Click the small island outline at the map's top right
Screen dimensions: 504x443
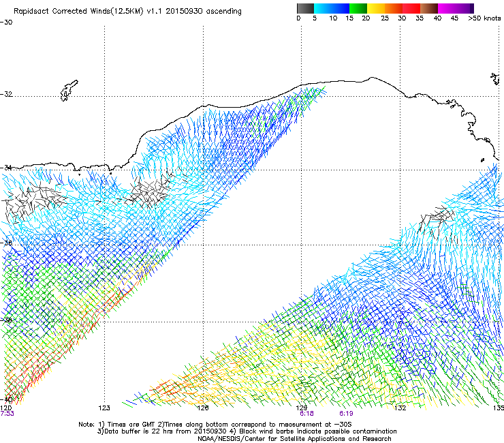coord(495,78)
